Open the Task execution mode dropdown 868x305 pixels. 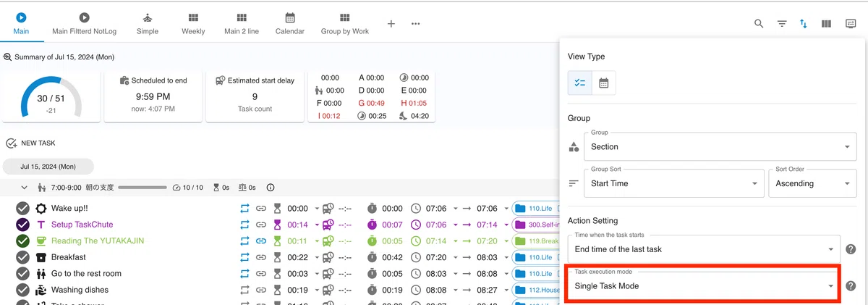tap(705, 285)
